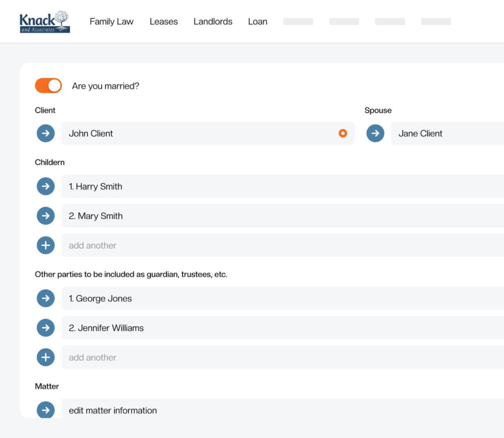The height and width of the screenshot is (438, 504).
Task: Click the plus icon to add another party
Action: click(x=45, y=357)
